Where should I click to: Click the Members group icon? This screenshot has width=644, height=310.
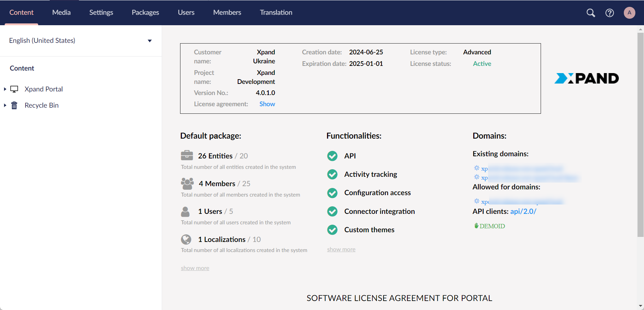coord(187,183)
